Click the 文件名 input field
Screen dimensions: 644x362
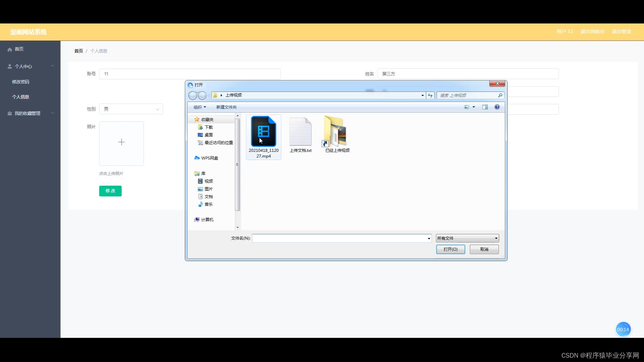point(339,238)
